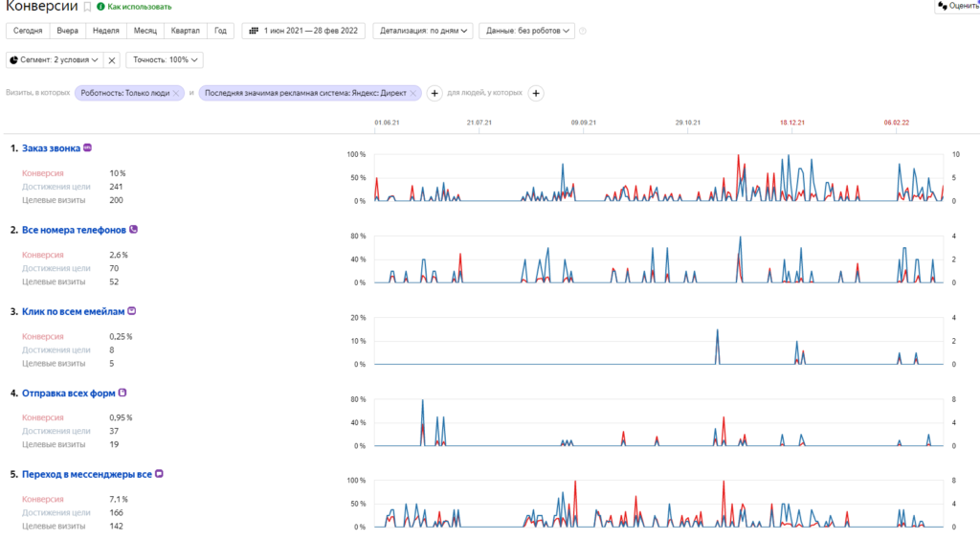Select the Неделя period tab
The width and height of the screenshot is (980, 540).
click(x=105, y=31)
